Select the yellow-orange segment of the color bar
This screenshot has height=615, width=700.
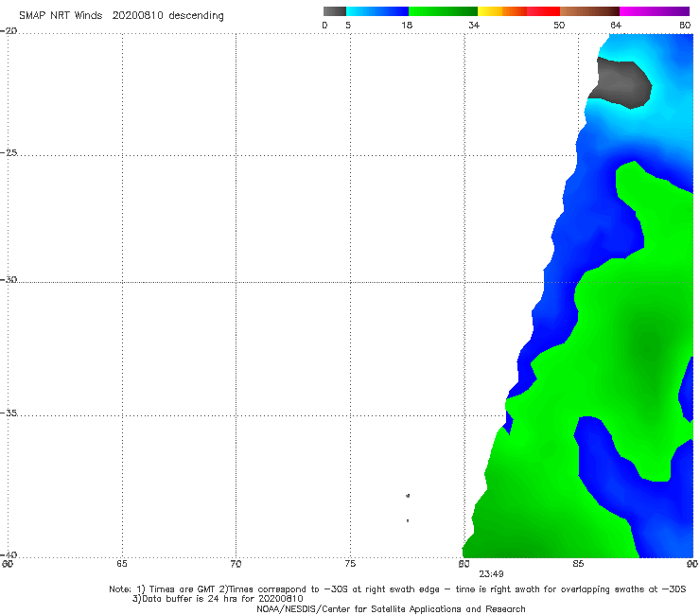coord(502,11)
